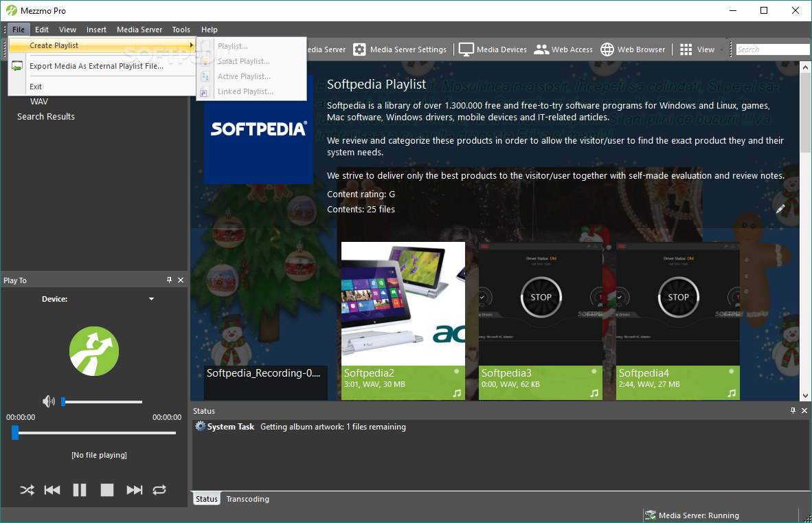The height and width of the screenshot is (523, 812).
Task: Pin the Play To panel
Action: point(169,280)
